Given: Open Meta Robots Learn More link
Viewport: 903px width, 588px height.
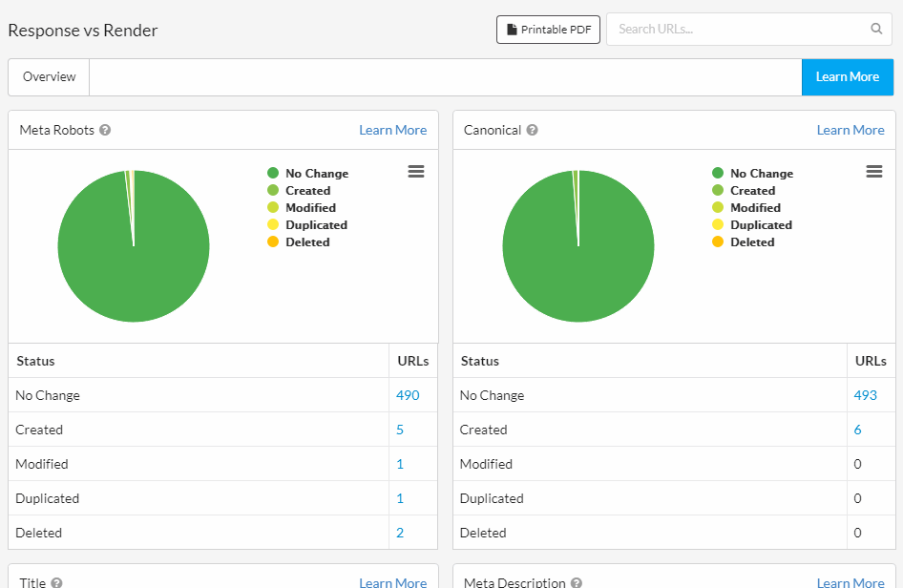Looking at the screenshot, I should click(392, 130).
